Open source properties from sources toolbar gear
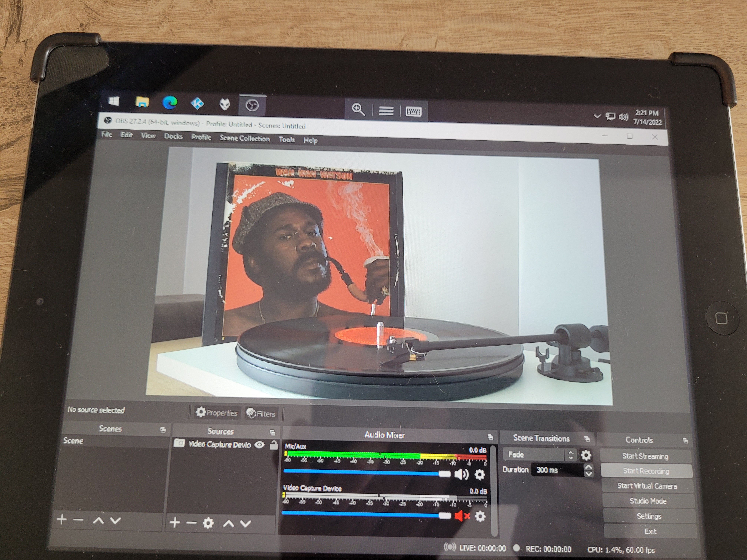Screen dimensions: 747x560 click(x=208, y=523)
